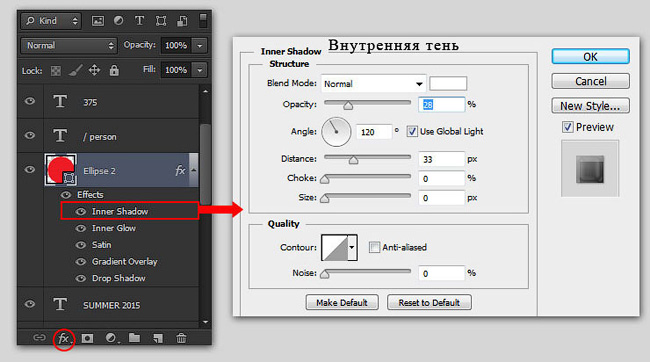Lock all padlock icon
The image size is (650, 362).
114,70
